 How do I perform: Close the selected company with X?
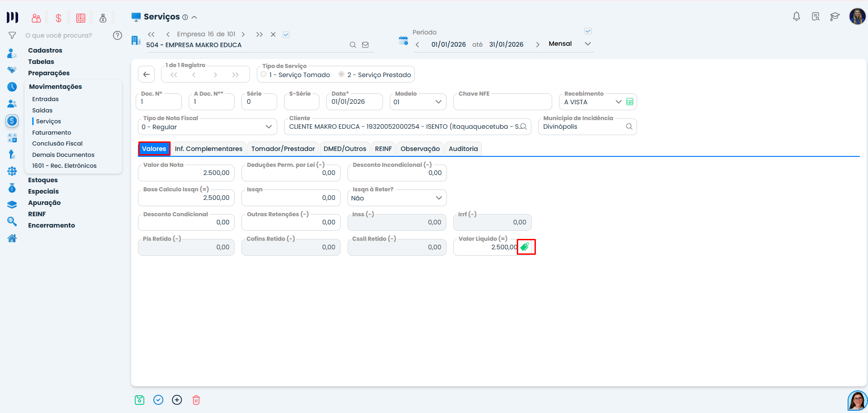273,34
